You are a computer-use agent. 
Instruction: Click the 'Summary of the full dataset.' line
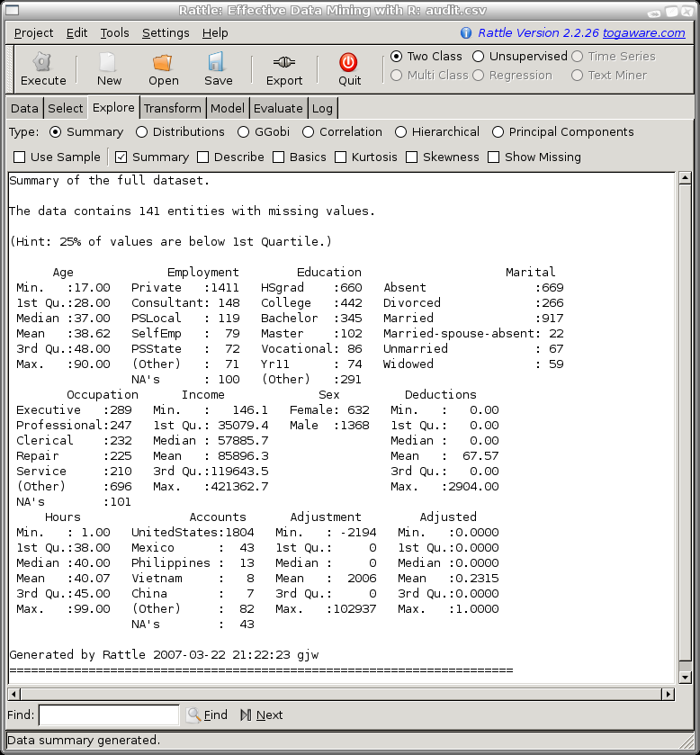point(110,181)
